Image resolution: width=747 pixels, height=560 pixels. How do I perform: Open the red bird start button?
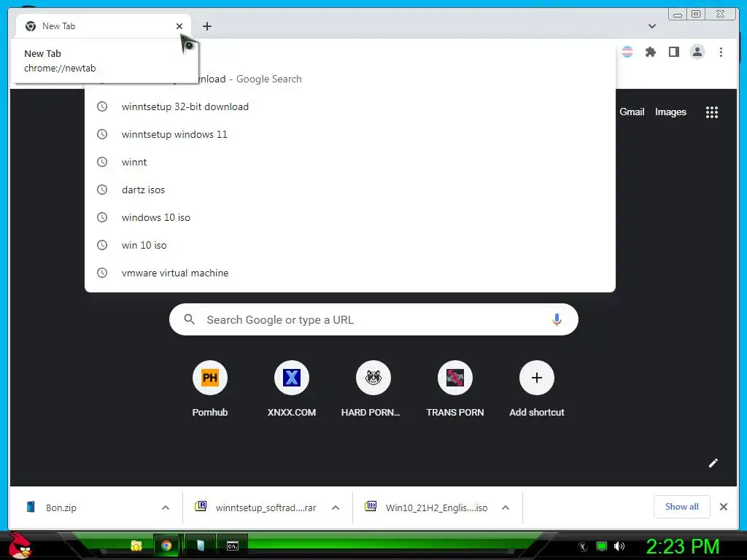tap(20, 545)
